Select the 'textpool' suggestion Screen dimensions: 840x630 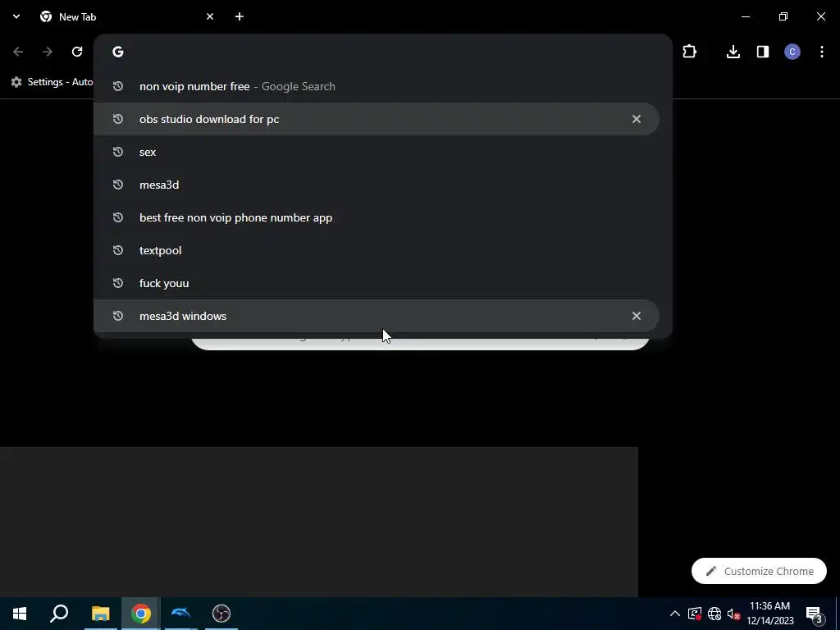376,250
